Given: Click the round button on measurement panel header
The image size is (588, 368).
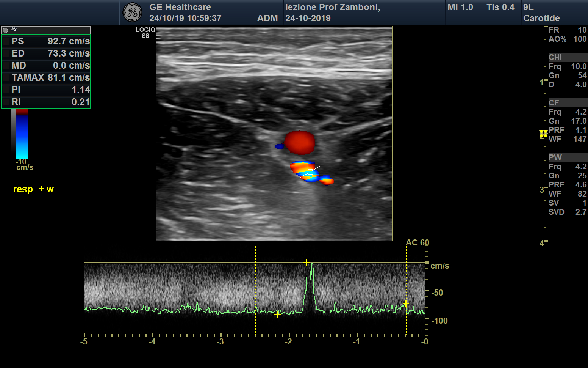Looking at the screenshot, I should [5, 30].
